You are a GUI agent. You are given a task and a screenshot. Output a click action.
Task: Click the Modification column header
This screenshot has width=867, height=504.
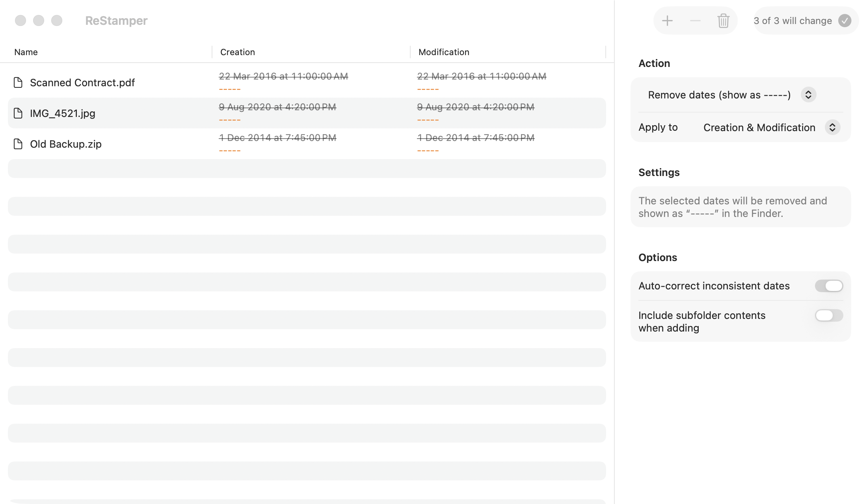pyautogui.click(x=444, y=52)
